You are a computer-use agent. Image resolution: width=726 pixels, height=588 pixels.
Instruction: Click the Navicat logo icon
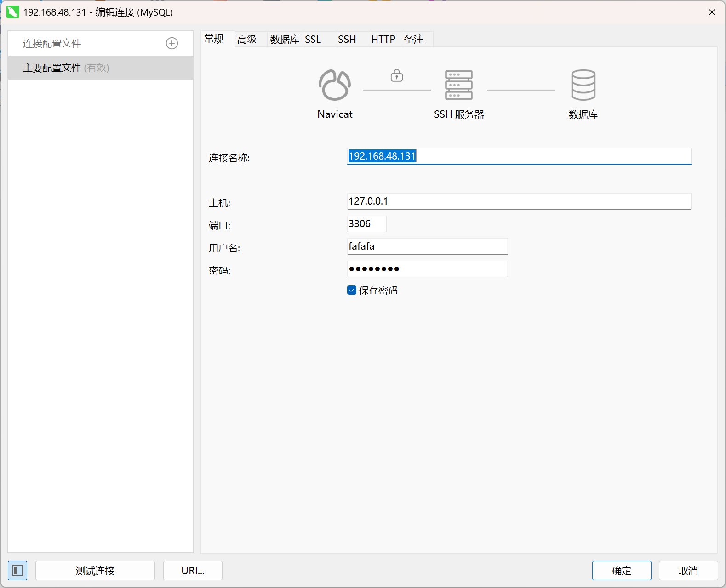(335, 85)
